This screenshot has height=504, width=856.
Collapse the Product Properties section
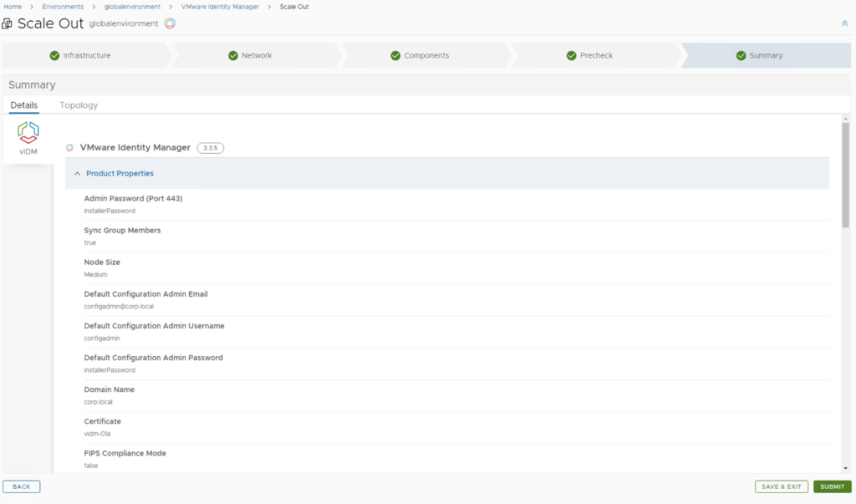tap(78, 174)
